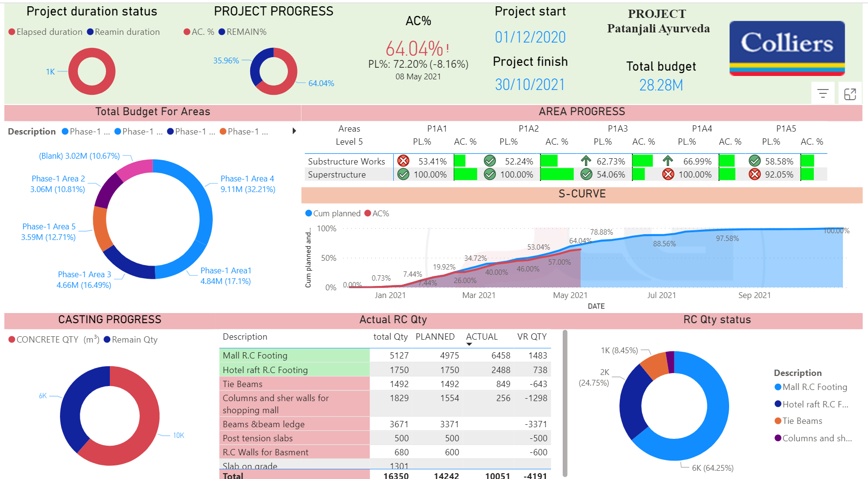
Task: Click red X icon for Superstructure P1A4
Action: pos(668,175)
